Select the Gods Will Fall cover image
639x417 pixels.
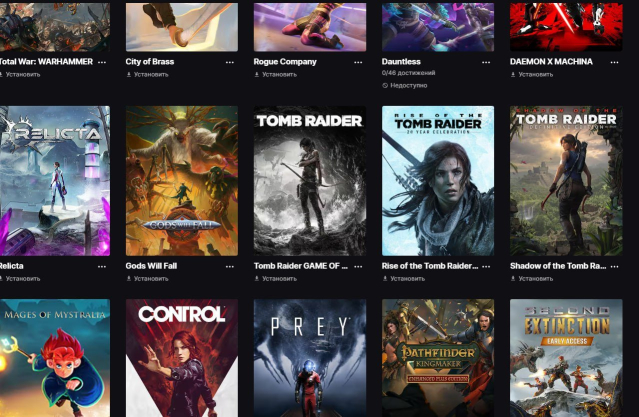(x=182, y=181)
